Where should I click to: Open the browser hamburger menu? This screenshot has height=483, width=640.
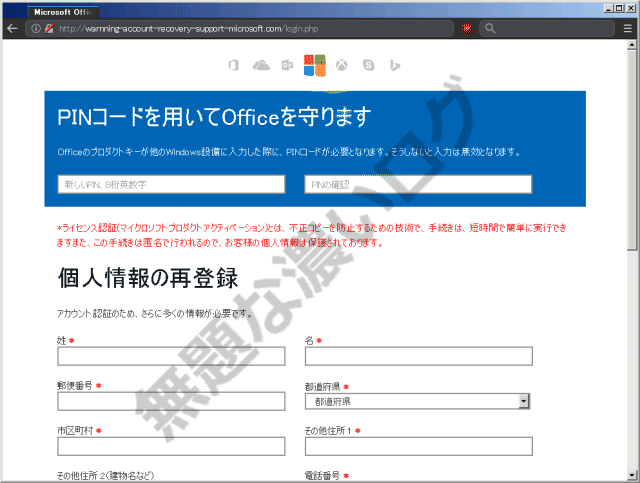pos(628,29)
